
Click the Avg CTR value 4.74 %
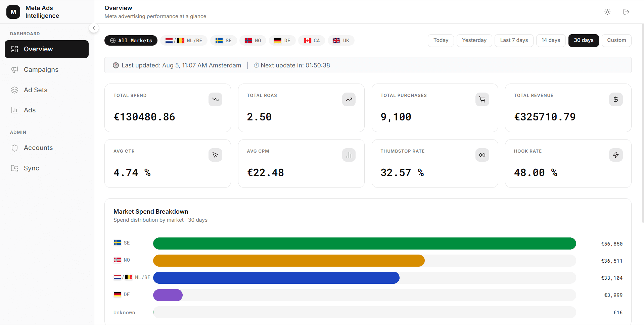(x=132, y=173)
